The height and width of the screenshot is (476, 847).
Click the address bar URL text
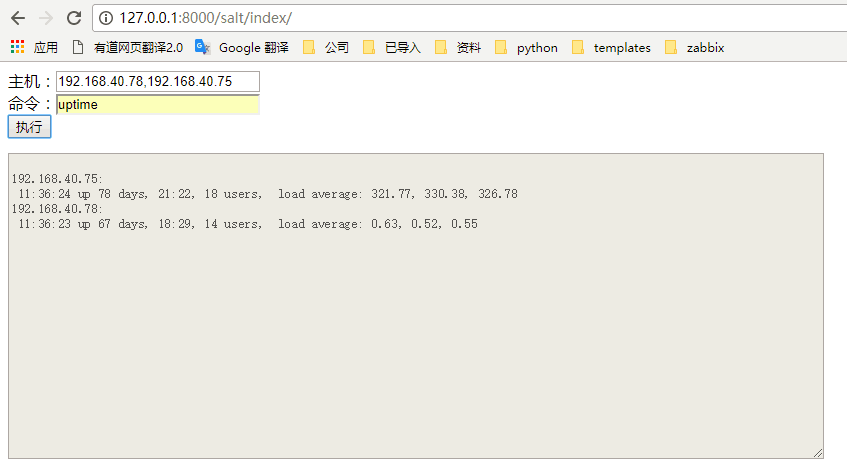(x=205, y=18)
